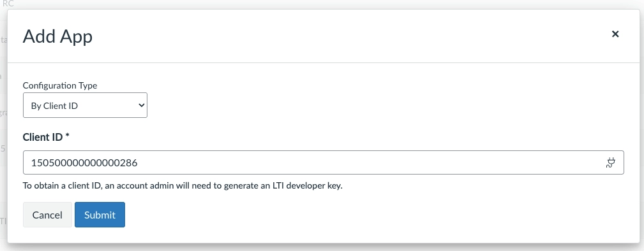This screenshot has height=251, width=644.
Task: Click the chevron arrow on the By Client ID select
Action: [x=141, y=105]
